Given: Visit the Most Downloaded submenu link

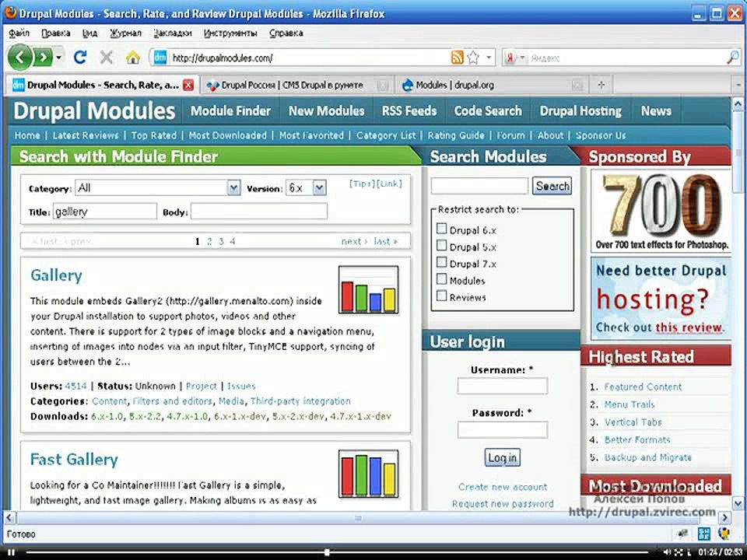Looking at the screenshot, I should pos(228,135).
